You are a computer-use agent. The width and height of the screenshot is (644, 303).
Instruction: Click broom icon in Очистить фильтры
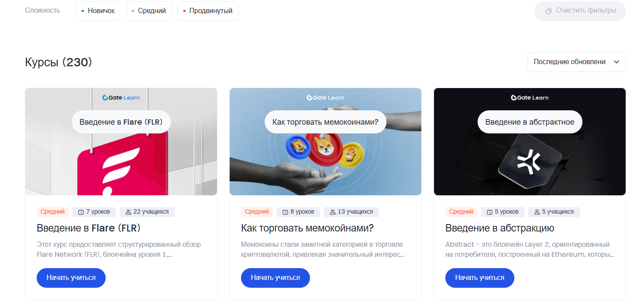(x=548, y=11)
